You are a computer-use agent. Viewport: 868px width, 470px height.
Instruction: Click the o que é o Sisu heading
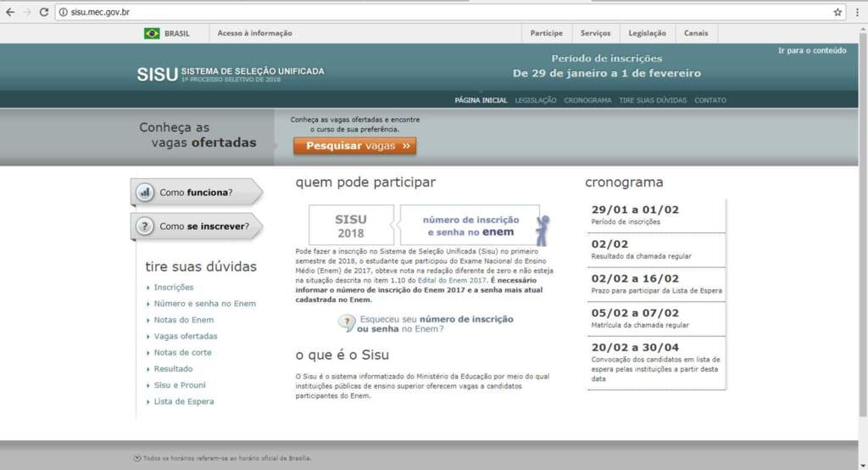click(342, 355)
